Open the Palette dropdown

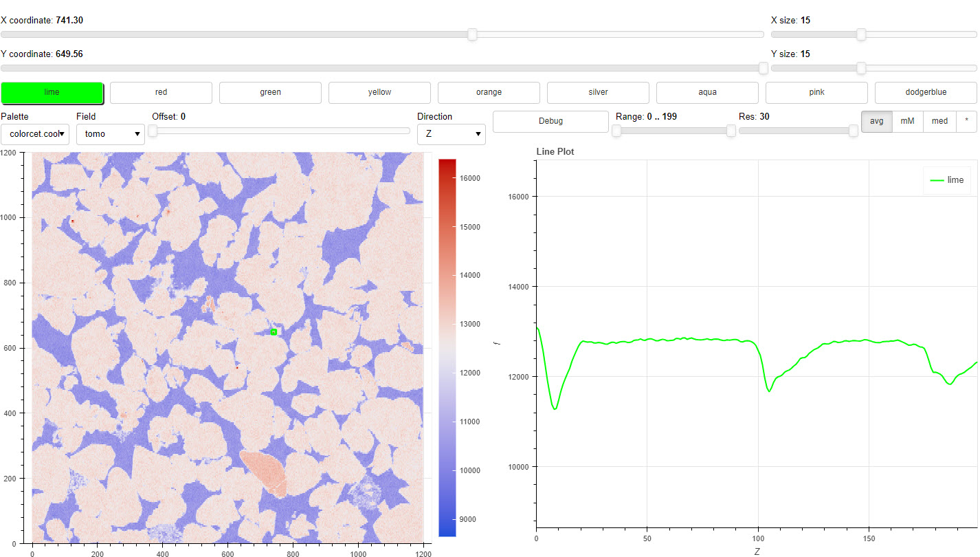(x=35, y=134)
